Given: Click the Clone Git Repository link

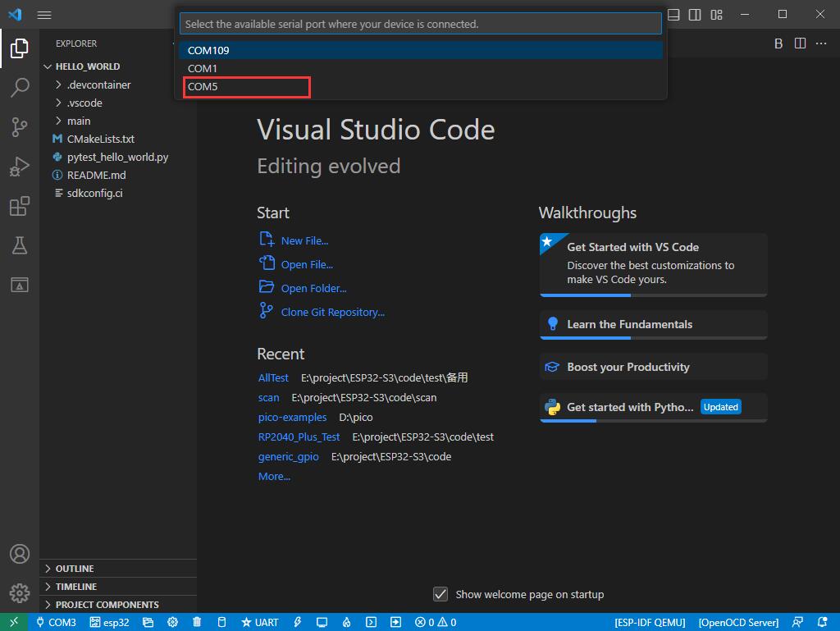Looking at the screenshot, I should point(332,312).
